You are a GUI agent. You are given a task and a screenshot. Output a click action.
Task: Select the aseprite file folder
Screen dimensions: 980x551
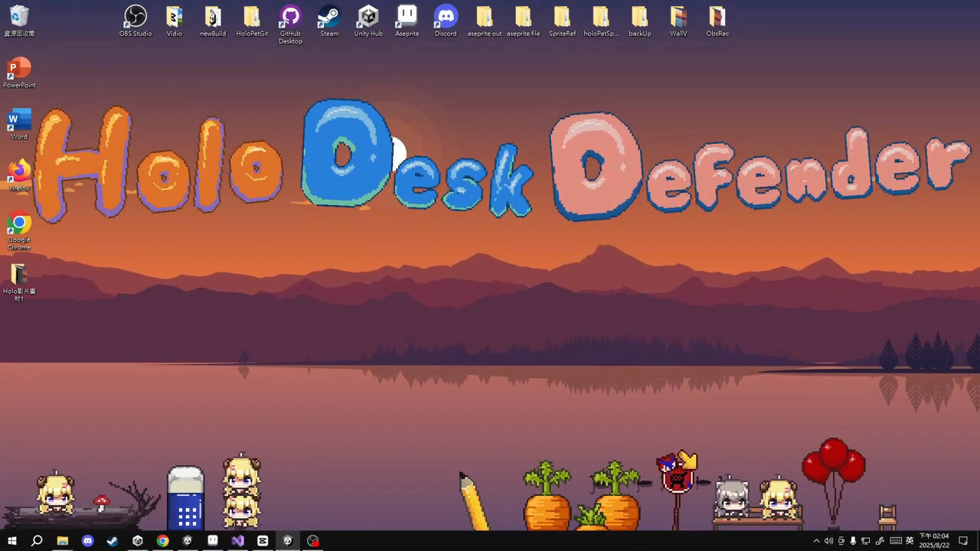524,21
